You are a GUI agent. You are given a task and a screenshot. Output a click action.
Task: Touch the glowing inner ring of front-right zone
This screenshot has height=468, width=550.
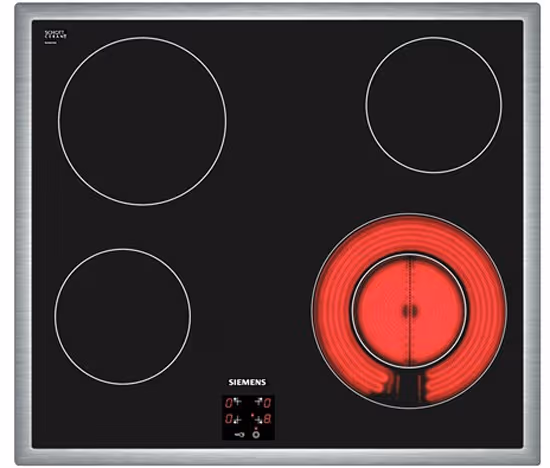(409, 310)
